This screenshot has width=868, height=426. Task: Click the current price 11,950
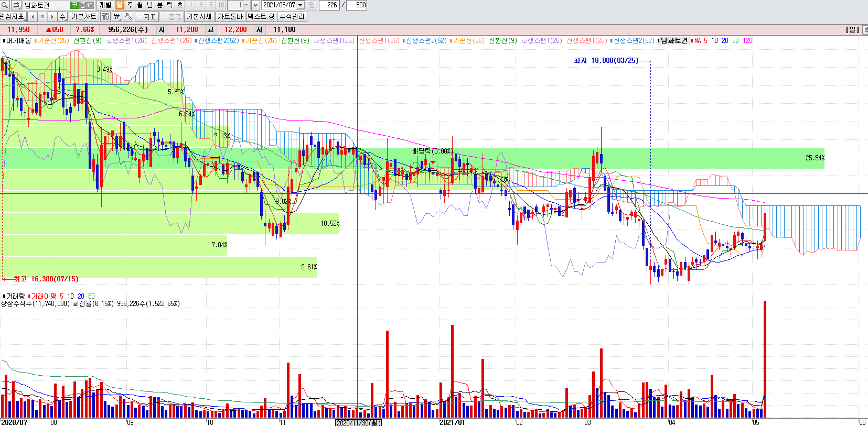[x=19, y=30]
